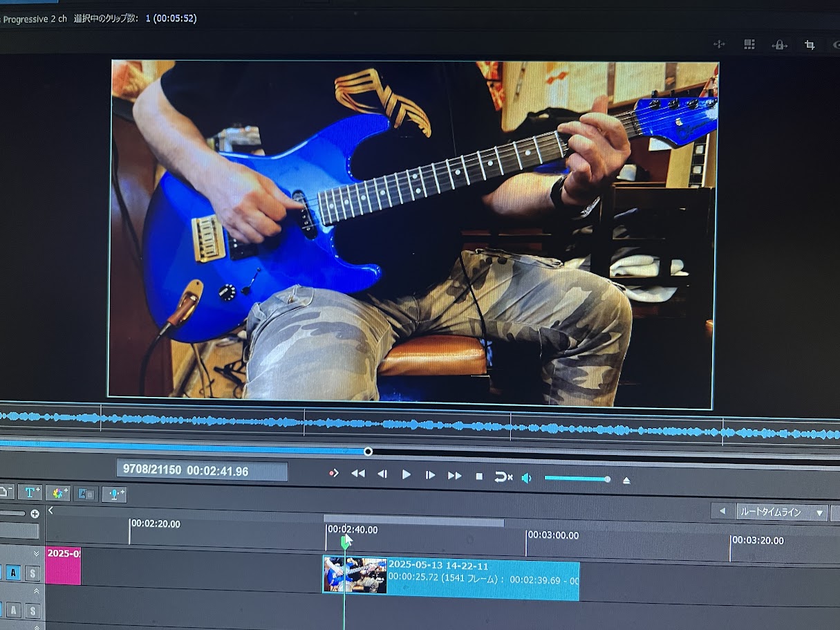Click the add voice-over microphone button
The width and height of the screenshot is (840, 630).
click(114, 494)
